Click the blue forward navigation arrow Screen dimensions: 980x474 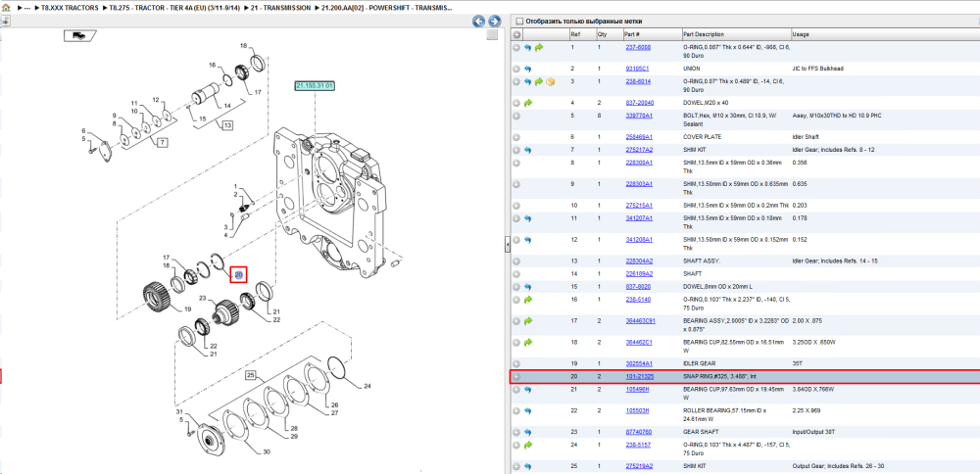[x=494, y=22]
